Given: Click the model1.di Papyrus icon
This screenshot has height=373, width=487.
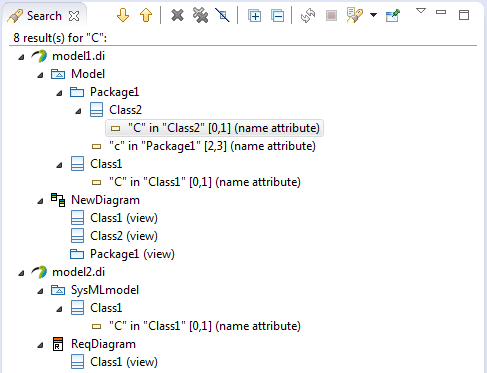Looking at the screenshot, I should point(39,56).
